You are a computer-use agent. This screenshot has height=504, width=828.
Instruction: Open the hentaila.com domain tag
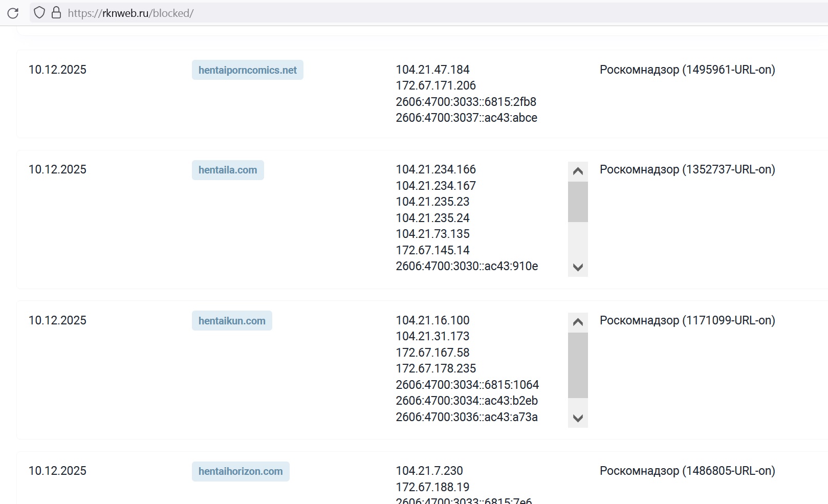(x=228, y=170)
